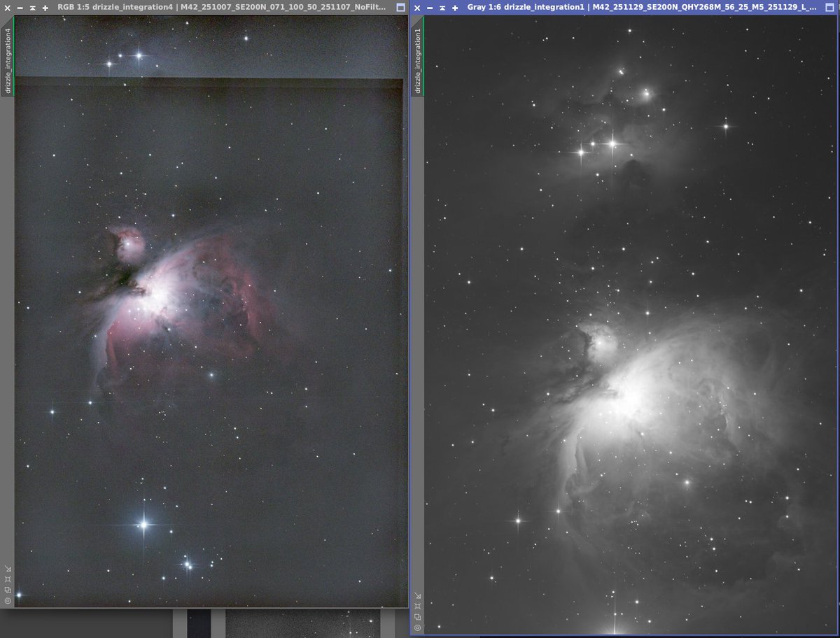This screenshot has width=840, height=638.
Task: Click the grayscale Orion Nebula image in drizzle_integration1
Action: (631, 325)
